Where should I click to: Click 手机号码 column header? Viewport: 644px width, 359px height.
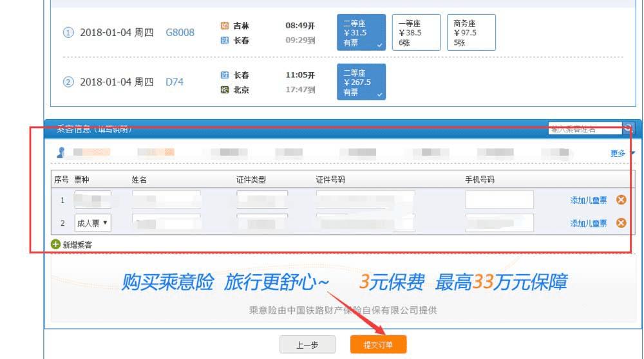tap(480, 179)
